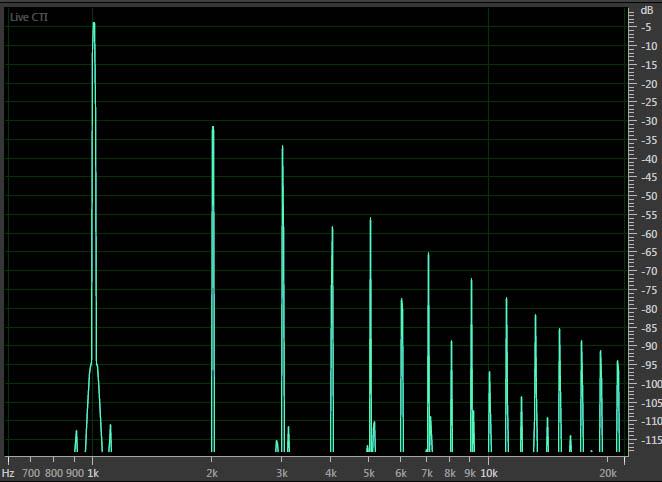Select the -90 value on amplitude scale
This screenshot has height=482, width=662.
(x=648, y=346)
